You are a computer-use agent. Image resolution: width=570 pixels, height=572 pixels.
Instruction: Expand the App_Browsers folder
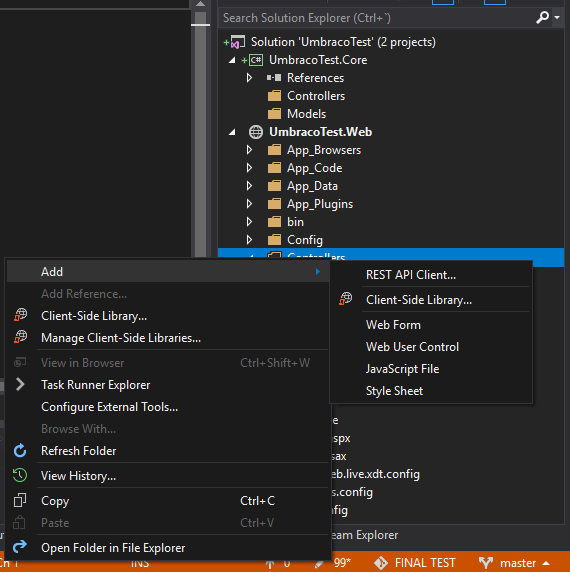(x=249, y=150)
